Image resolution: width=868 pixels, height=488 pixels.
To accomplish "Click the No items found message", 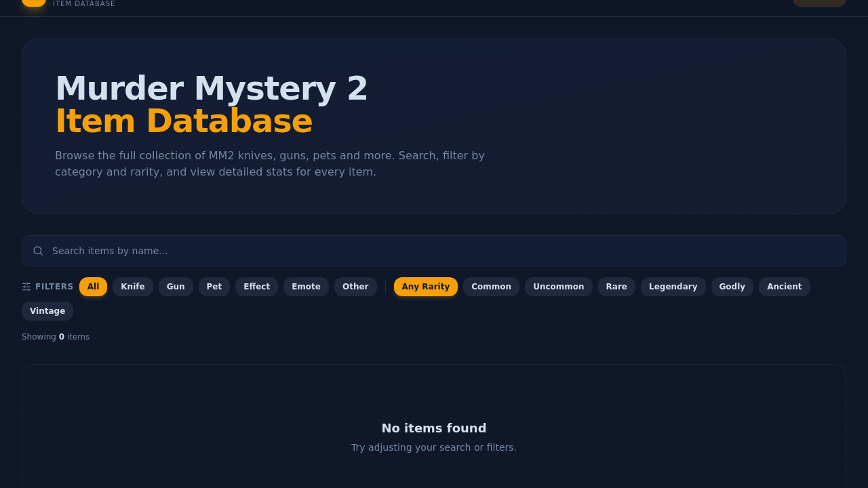I will 434,428.
